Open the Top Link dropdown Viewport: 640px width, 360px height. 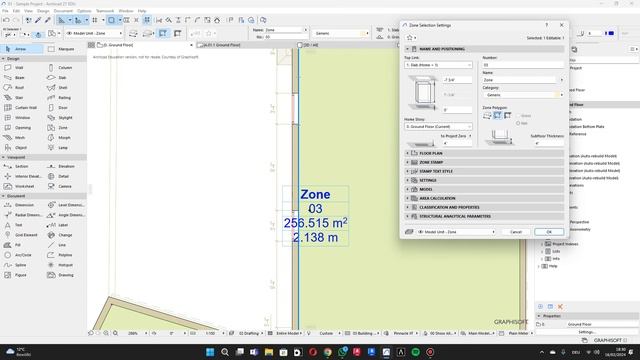438,65
